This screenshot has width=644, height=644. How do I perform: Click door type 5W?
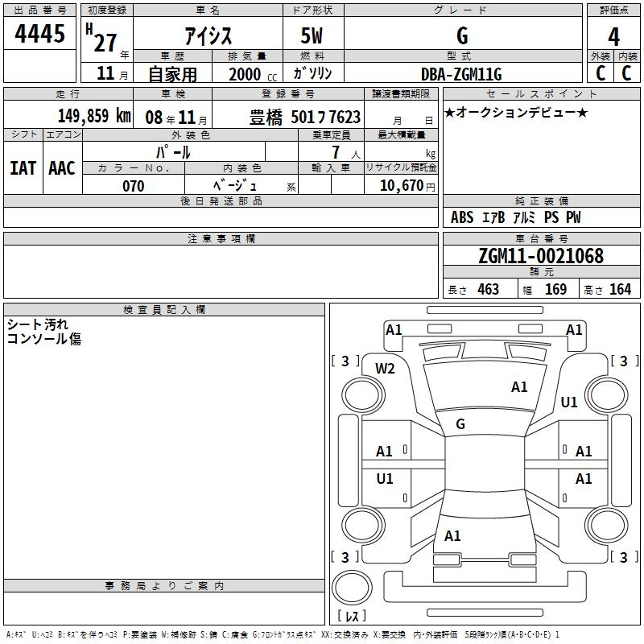(x=312, y=35)
